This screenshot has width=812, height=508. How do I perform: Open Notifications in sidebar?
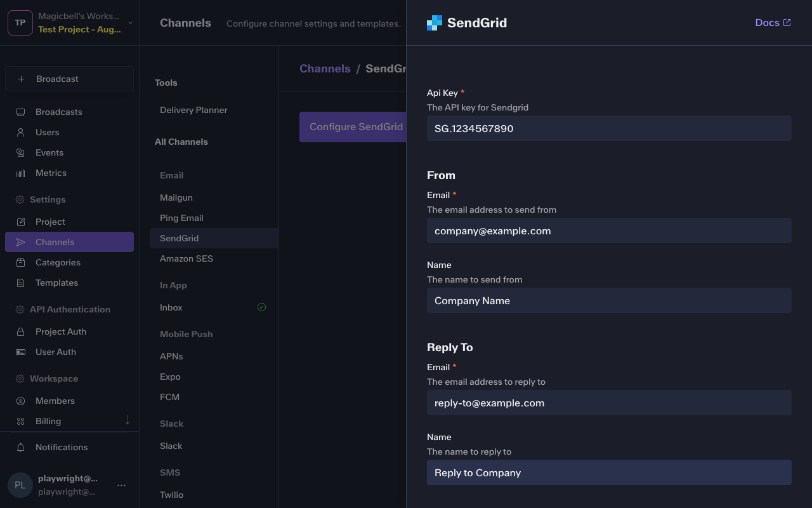click(x=70, y=447)
